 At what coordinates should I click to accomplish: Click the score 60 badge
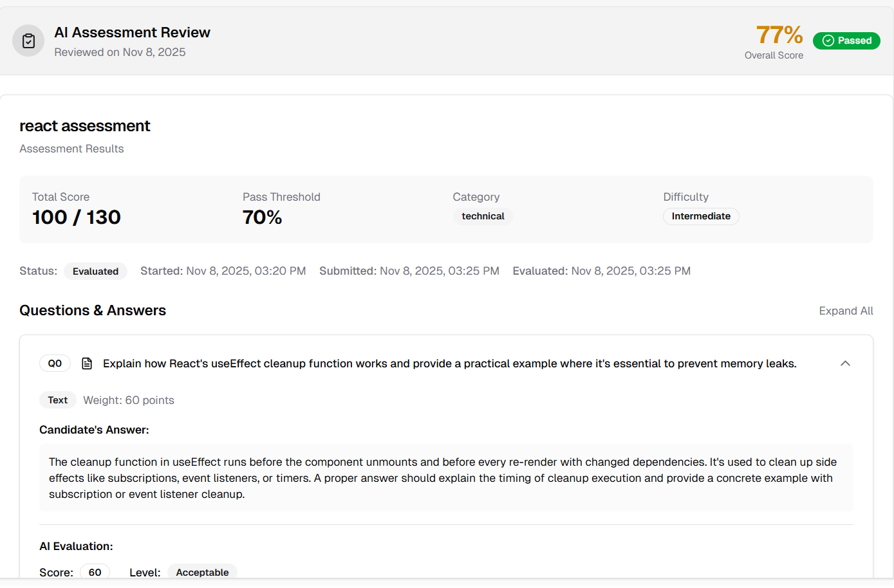95,572
